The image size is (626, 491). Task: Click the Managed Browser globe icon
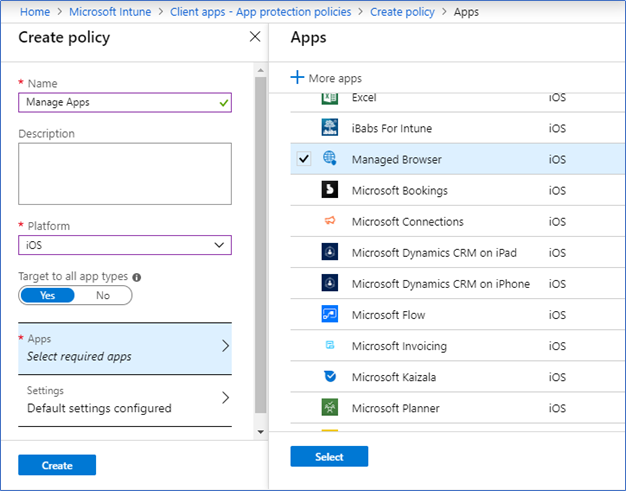[330, 158]
